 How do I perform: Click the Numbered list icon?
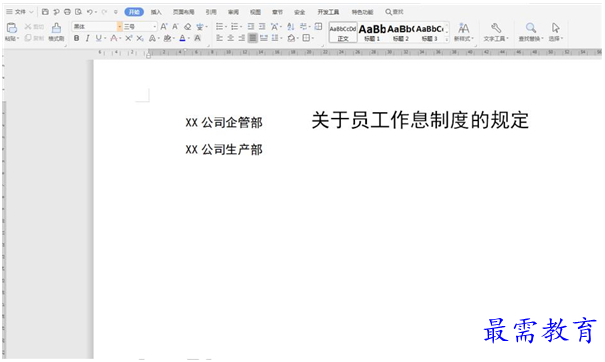click(x=234, y=26)
